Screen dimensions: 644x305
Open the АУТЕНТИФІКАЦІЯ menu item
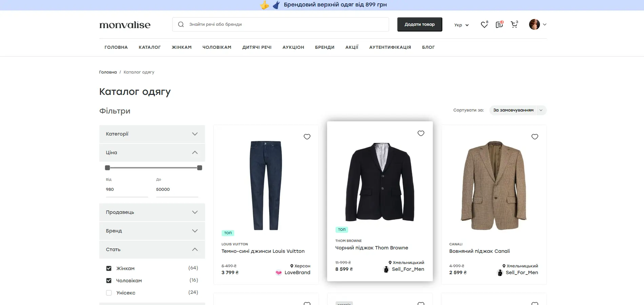[390, 47]
